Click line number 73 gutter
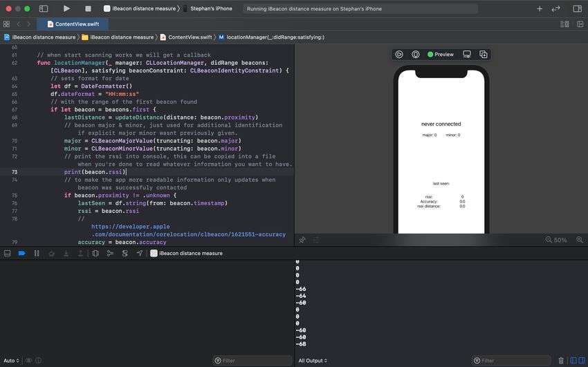The image size is (588, 367). 15,172
